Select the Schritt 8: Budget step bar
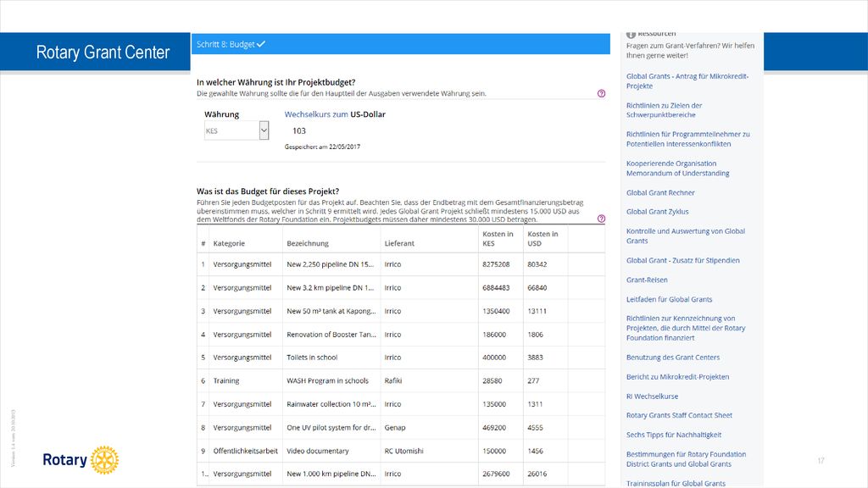The height and width of the screenshot is (488, 868). pyautogui.click(x=401, y=44)
